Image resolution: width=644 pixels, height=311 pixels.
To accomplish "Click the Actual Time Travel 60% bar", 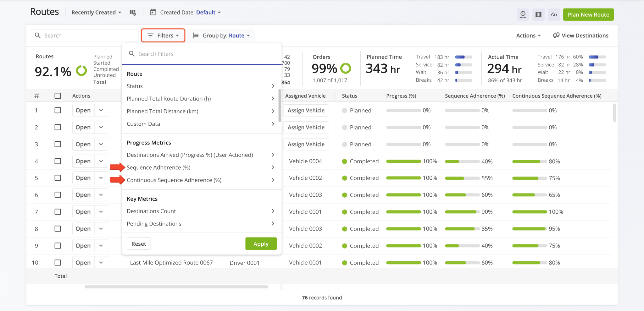I will coord(597,57).
